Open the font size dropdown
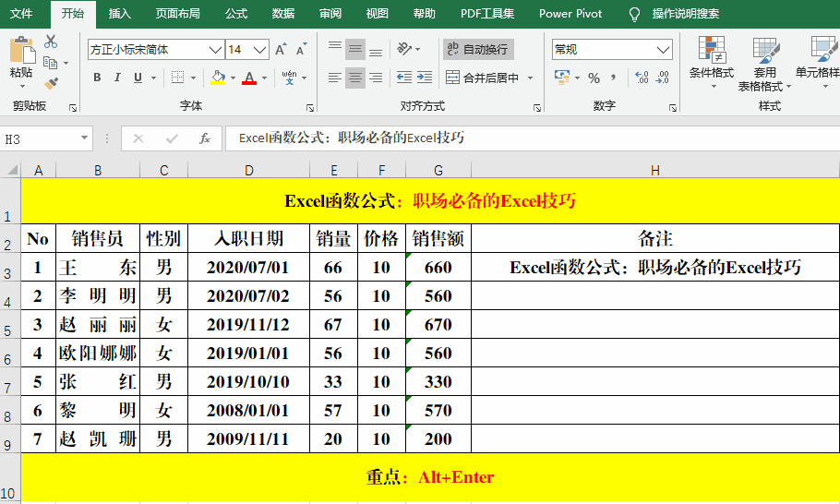 [260, 50]
